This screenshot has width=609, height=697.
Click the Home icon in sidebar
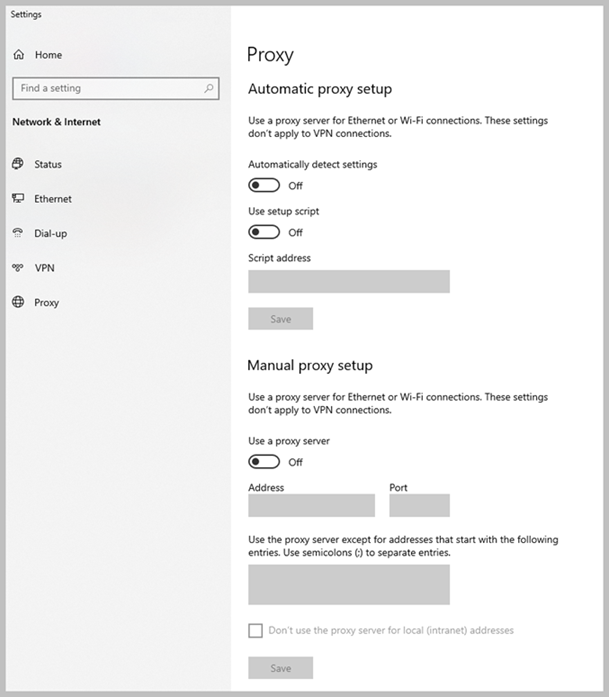[x=18, y=55]
